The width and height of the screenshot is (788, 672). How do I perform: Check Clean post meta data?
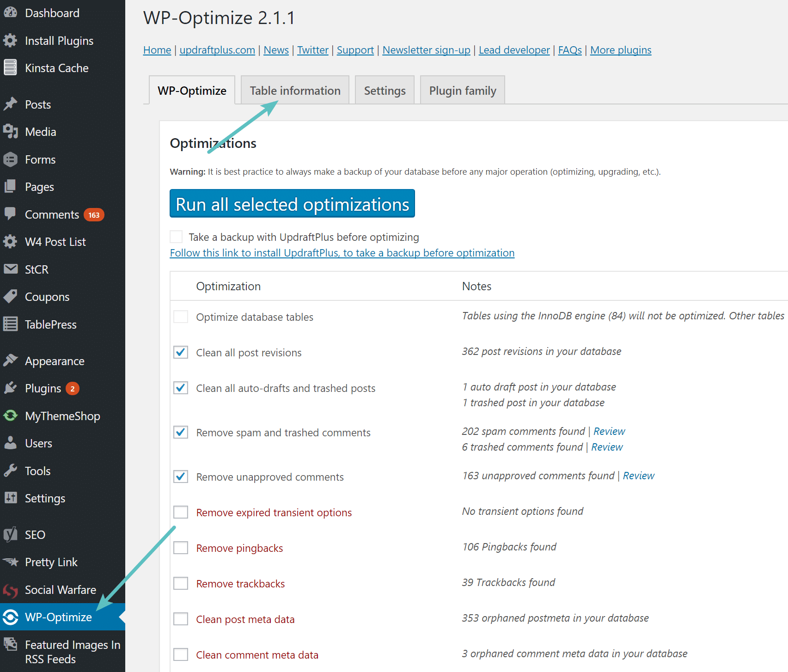[181, 619]
